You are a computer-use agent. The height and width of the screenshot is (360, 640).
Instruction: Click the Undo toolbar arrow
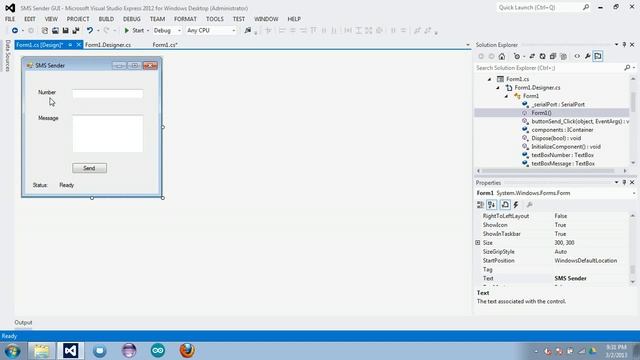[x=89, y=31]
